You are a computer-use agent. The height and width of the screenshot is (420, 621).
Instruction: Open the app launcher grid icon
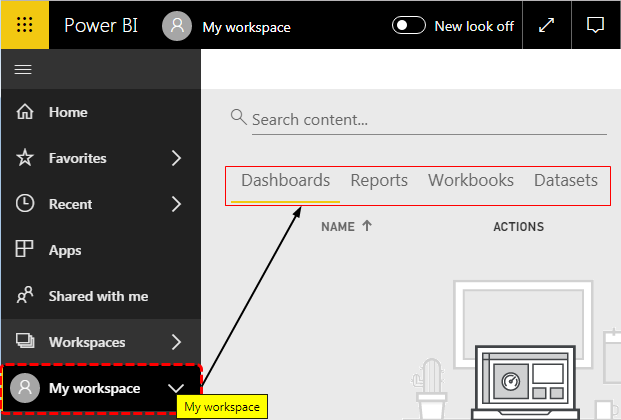click(x=25, y=25)
